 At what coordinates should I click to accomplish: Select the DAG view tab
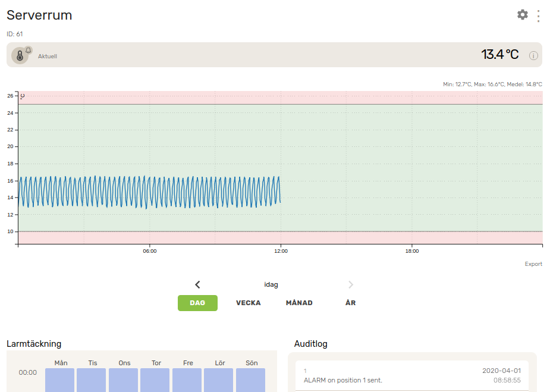[x=197, y=303]
